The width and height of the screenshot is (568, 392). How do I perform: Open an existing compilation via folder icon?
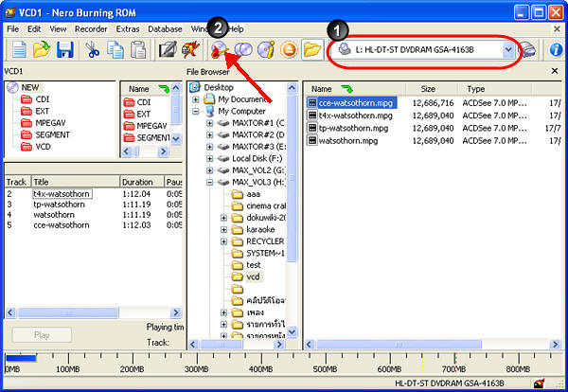coord(42,49)
